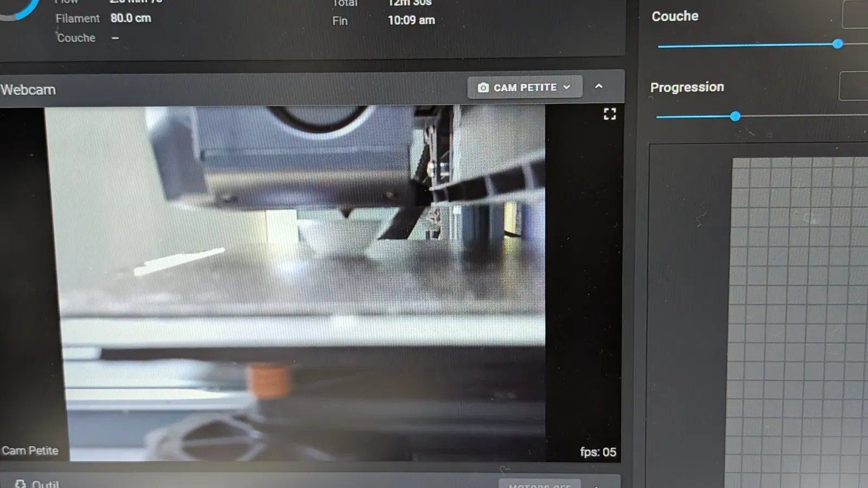Open the CAM PETITE camera selector dropdown
The width and height of the screenshot is (868, 488).
525,87
